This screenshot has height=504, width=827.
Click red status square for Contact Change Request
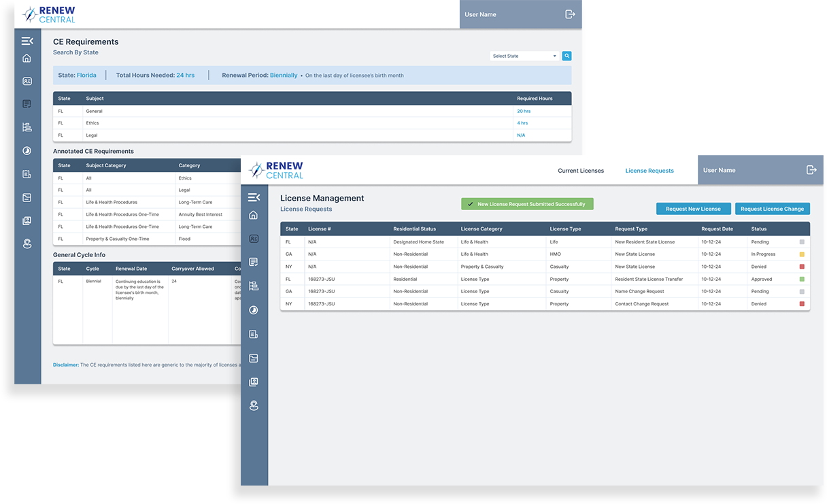pyautogui.click(x=802, y=304)
